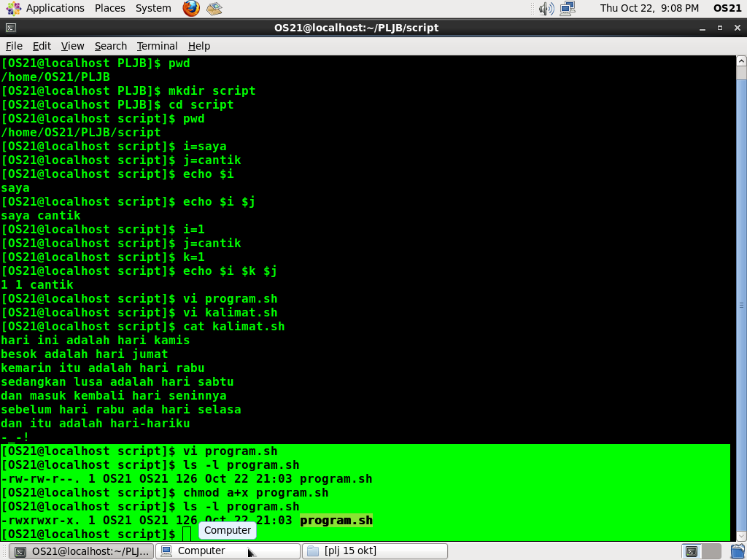This screenshot has width=747, height=560.
Task: Click the scrollbar up arrow
Action: click(x=741, y=61)
